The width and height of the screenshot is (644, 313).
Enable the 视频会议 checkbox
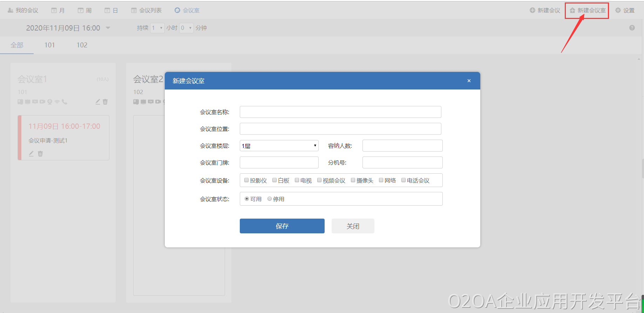(319, 180)
